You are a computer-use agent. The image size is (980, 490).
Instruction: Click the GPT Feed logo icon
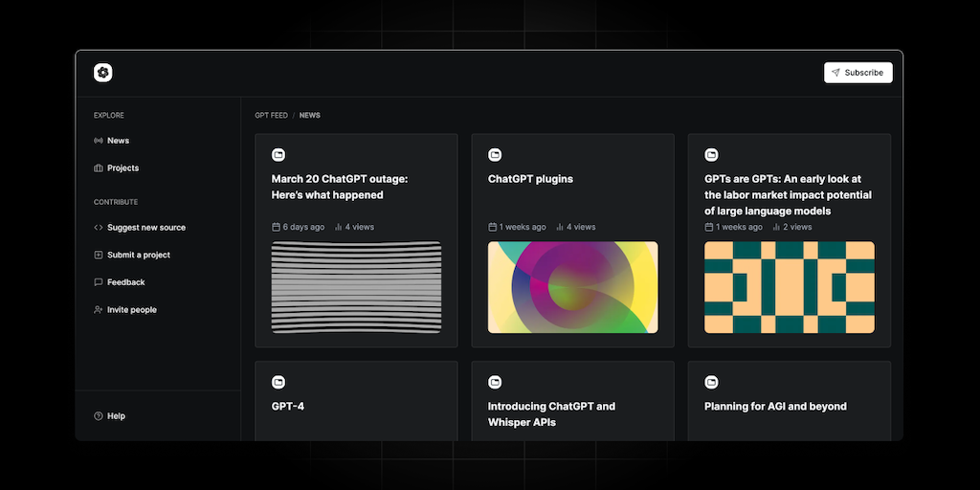point(103,73)
